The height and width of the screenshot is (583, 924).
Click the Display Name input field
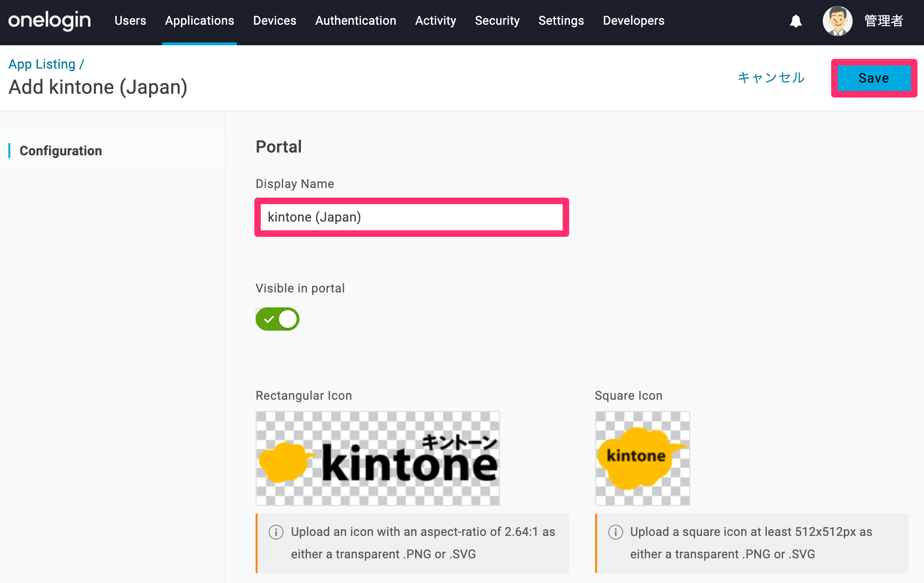click(411, 217)
